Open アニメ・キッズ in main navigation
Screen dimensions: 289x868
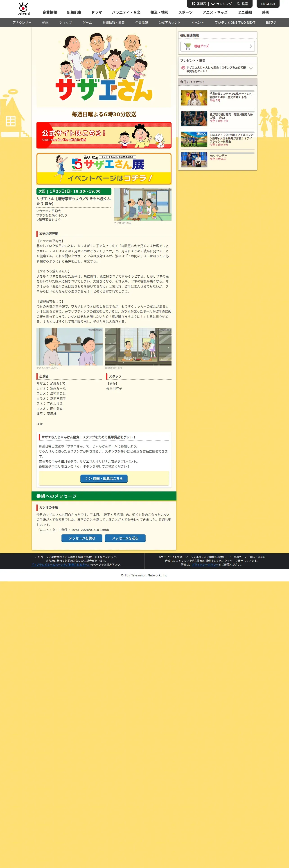click(215, 12)
